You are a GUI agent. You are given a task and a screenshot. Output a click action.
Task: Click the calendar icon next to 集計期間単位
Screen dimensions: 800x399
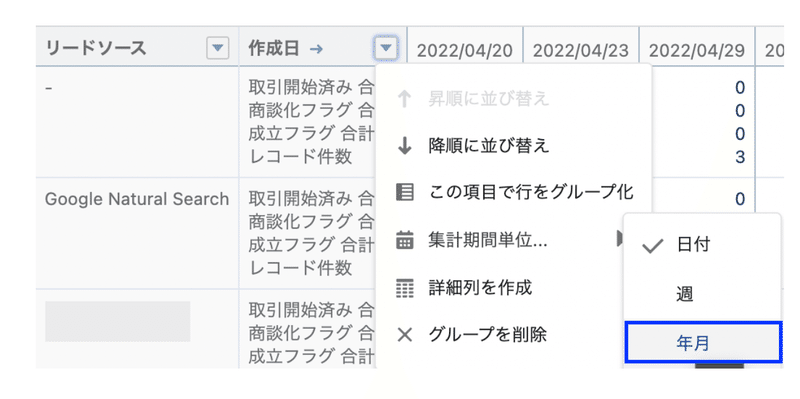(x=405, y=240)
